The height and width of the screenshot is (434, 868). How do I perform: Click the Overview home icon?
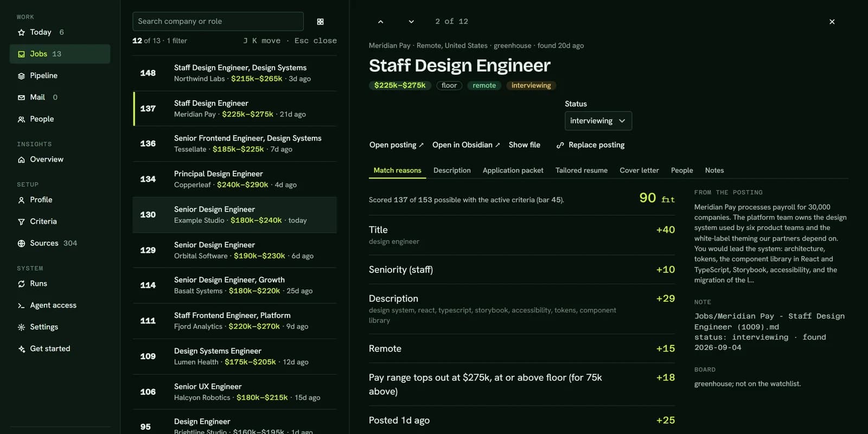click(21, 159)
